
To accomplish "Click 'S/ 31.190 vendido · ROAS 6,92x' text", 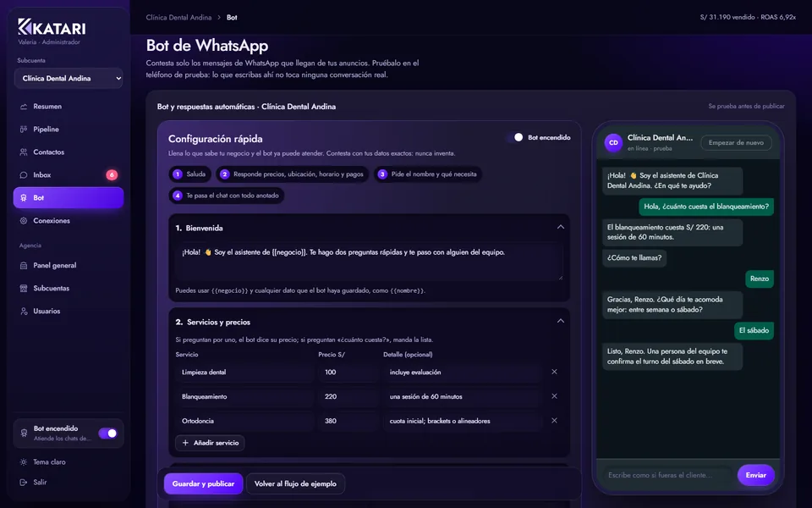I will [x=748, y=17].
